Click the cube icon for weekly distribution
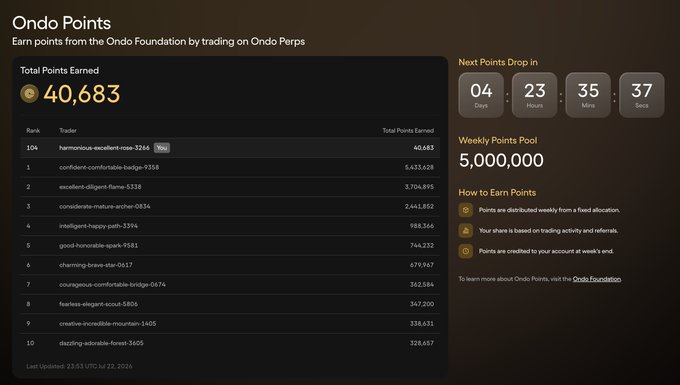The image size is (680, 385). click(466, 210)
